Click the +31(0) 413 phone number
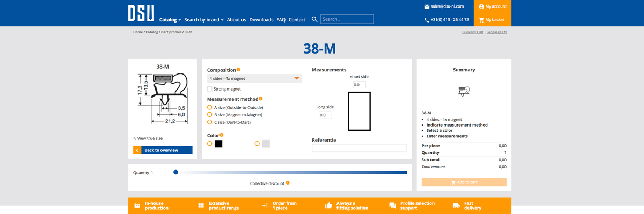This screenshot has height=214, width=644. (450, 20)
